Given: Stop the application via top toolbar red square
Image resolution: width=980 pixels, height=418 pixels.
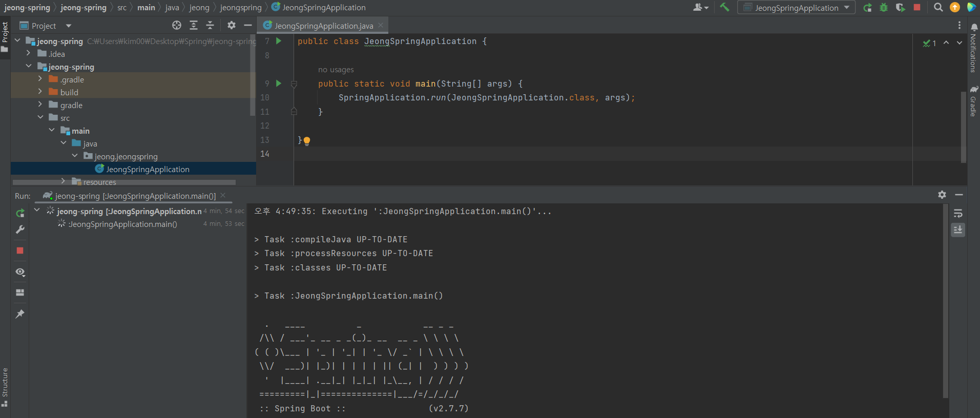Looking at the screenshot, I should click(917, 7).
